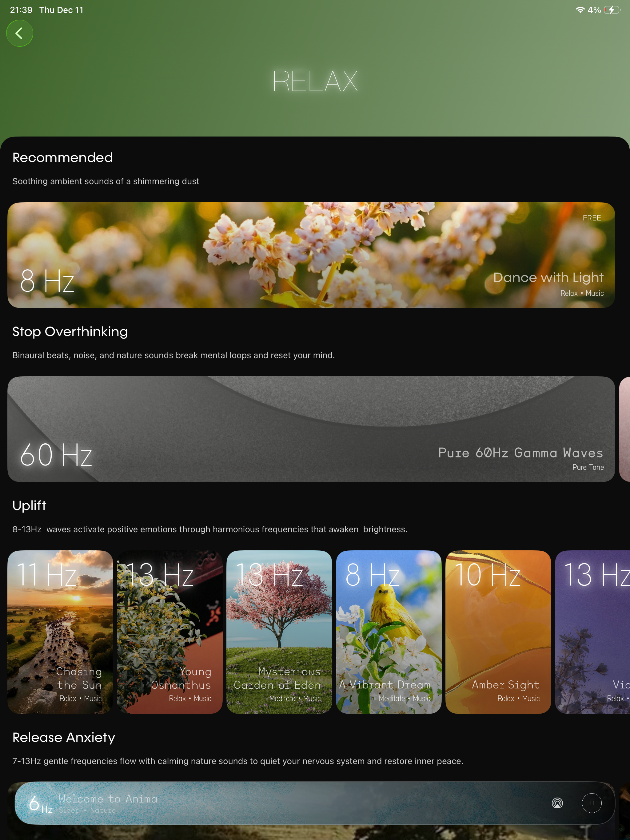The height and width of the screenshot is (840, 630).
Task: Tap the 'Binaural beats, noise, and nature sounds' description
Action: tap(173, 355)
